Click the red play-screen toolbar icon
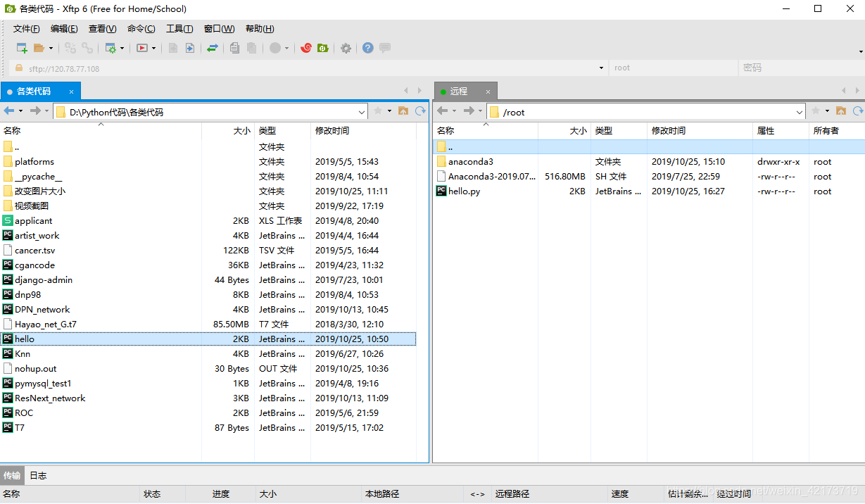 142,48
